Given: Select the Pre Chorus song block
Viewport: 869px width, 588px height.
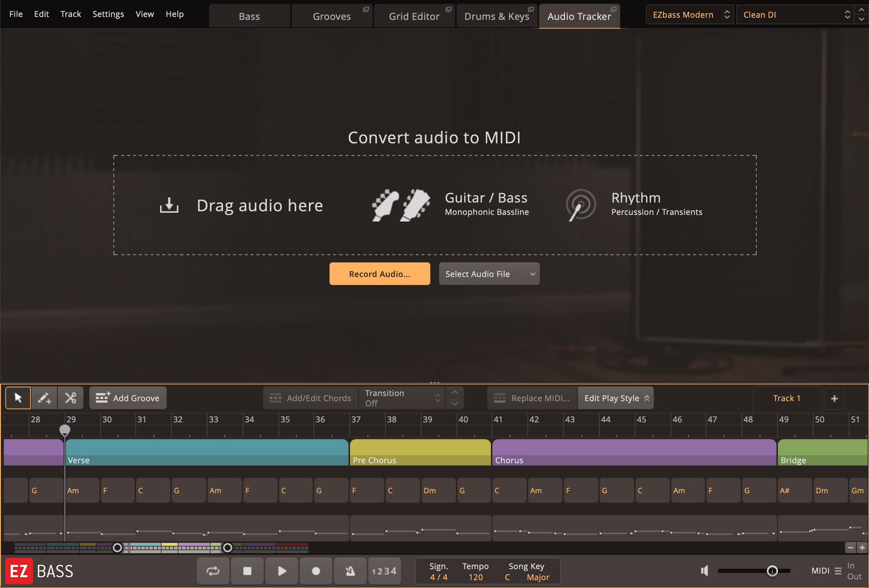Looking at the screenshot, I should click(420, 452).
